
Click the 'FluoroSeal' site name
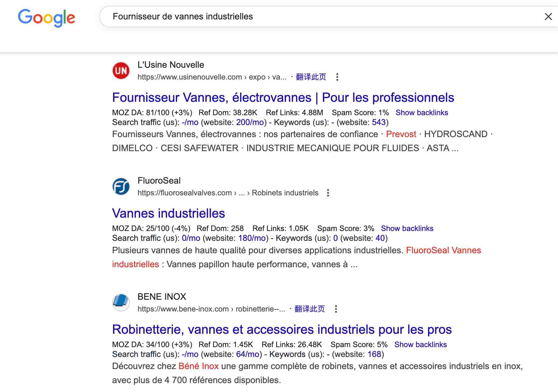[x=159, y=181]
